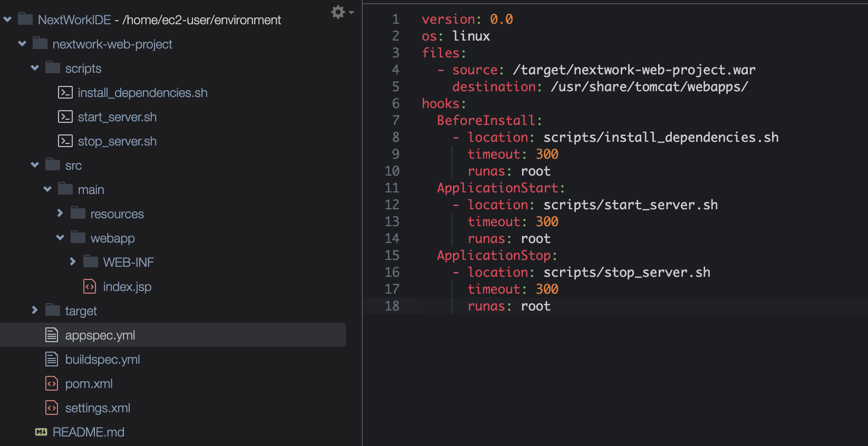Click the index.jsp code file icon
The image size is (868, 446).
pyautogui.click(x=90, y=287)
